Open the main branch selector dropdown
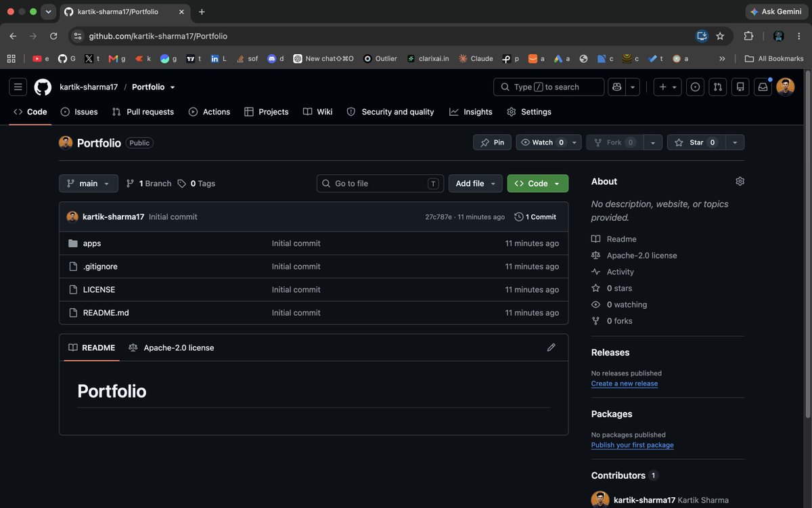The height and width of the screenshot is (508, 812). (x=89, y=184)
